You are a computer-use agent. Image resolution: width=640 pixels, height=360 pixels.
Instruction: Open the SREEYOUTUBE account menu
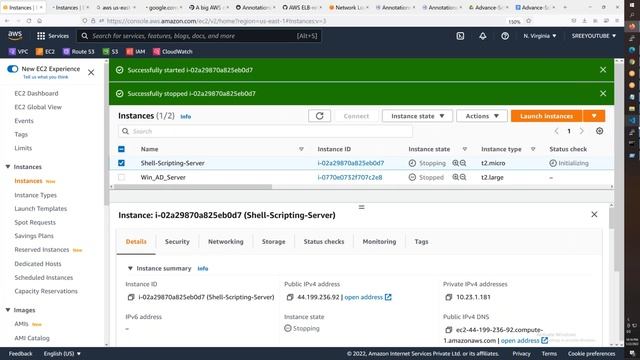click(x=593, y=36)
